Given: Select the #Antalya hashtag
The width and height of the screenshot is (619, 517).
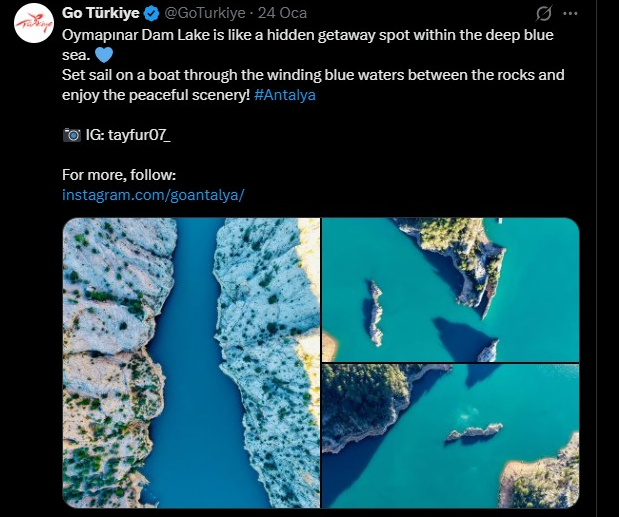Looking at the screenshot, I should pos(285,95).
